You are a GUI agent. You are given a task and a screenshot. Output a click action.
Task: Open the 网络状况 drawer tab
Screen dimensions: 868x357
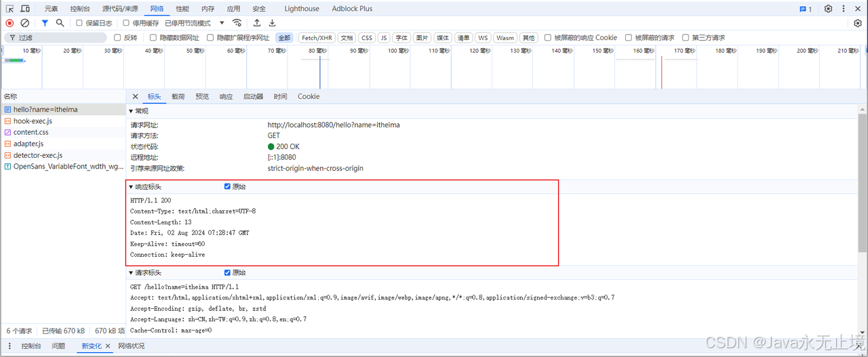[132, 346]
